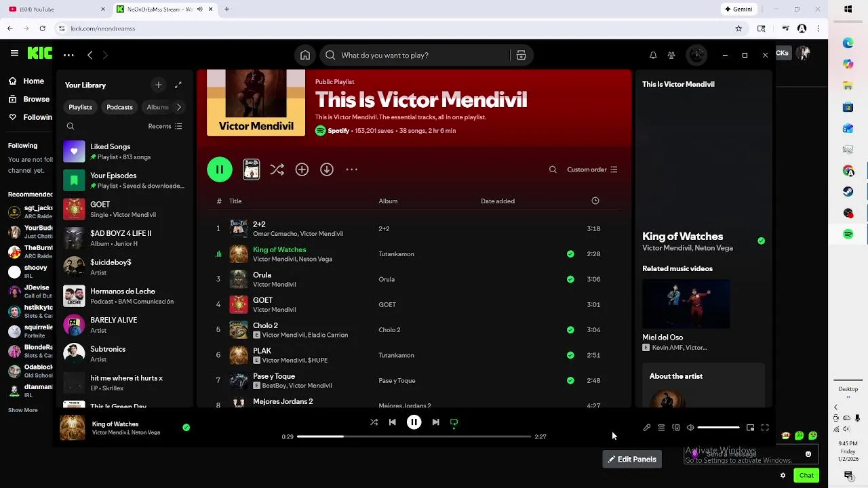Click the File Explorer icon in the taskbar
Image resolution: width=868 pixels, height=488 pixels.
click(x=848, y=86)
